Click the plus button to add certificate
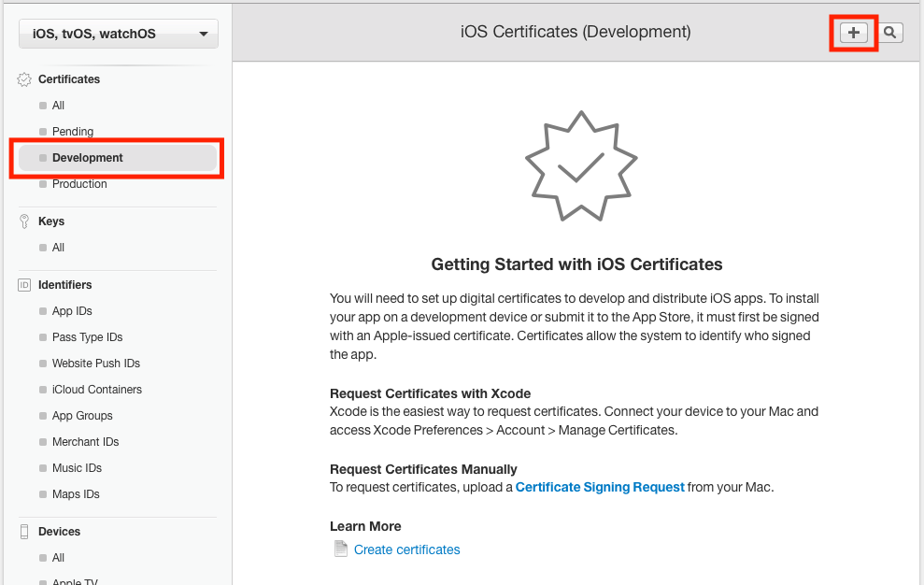The height and width of the screenshot is (585, 924). coord(853,33)
